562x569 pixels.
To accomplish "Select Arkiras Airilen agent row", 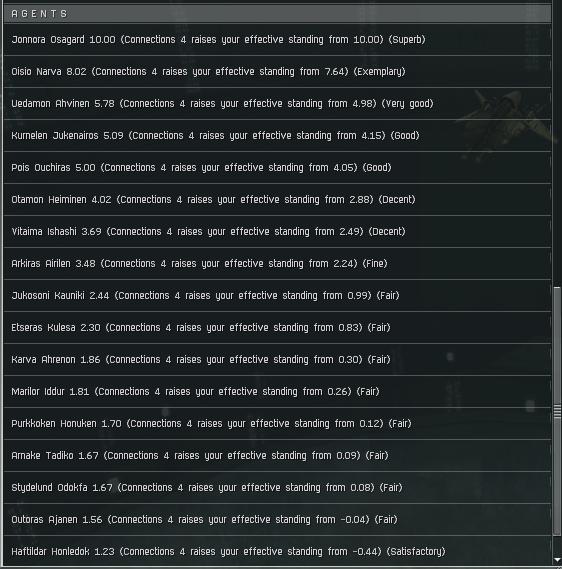I will coord(278,263).
